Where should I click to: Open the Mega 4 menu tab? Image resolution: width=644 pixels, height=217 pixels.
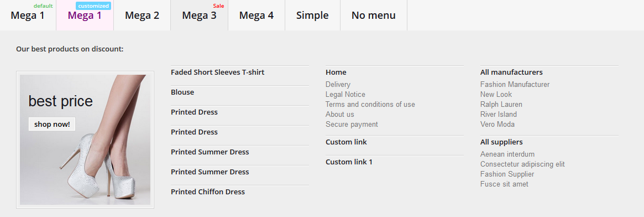click(x=256, y=15)
